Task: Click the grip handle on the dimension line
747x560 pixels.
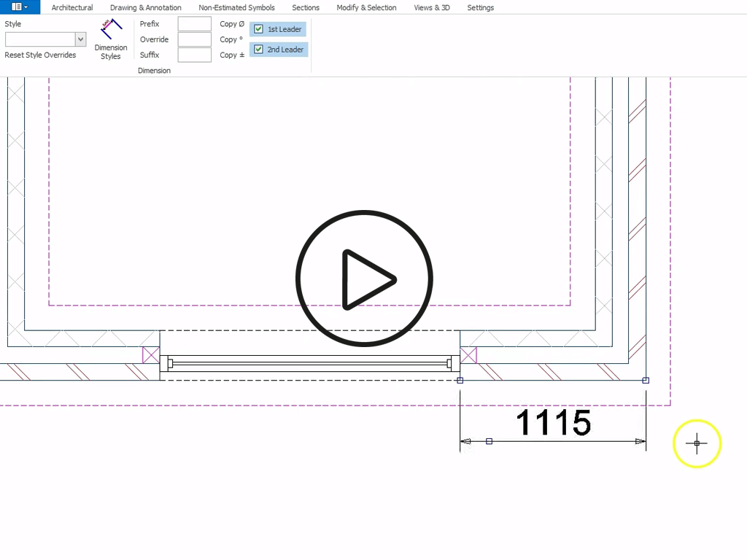Action: (x=489, y=441)
